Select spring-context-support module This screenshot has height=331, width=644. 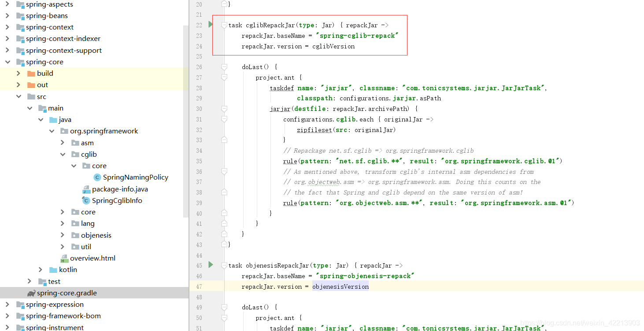click(64, 51)
